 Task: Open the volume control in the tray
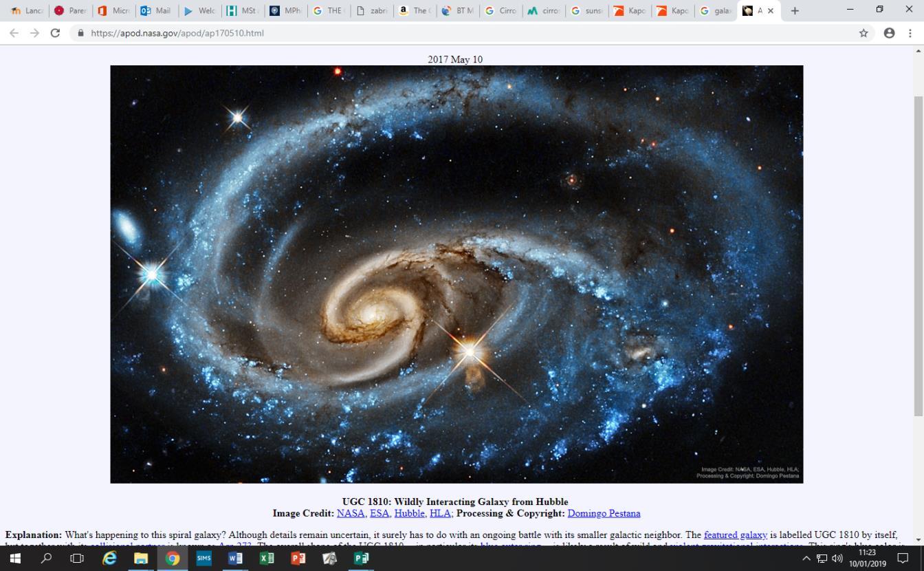click(x=837, y=559)
